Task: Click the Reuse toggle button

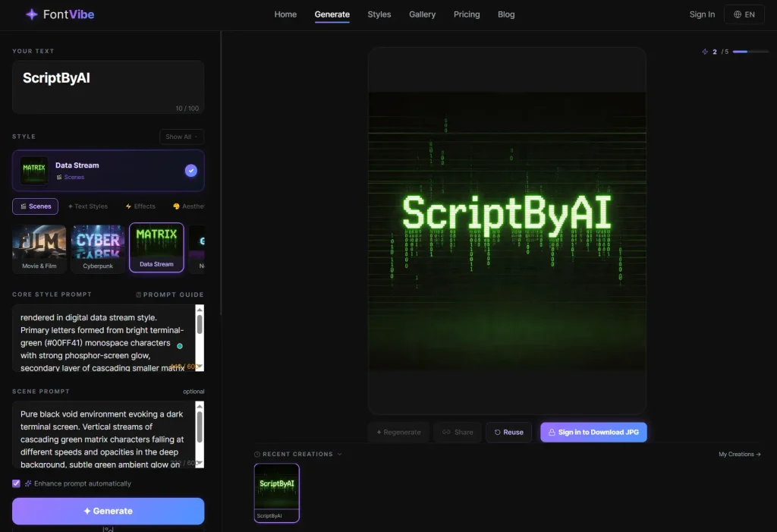Action: pyautogui.click(x=508, y=432)
